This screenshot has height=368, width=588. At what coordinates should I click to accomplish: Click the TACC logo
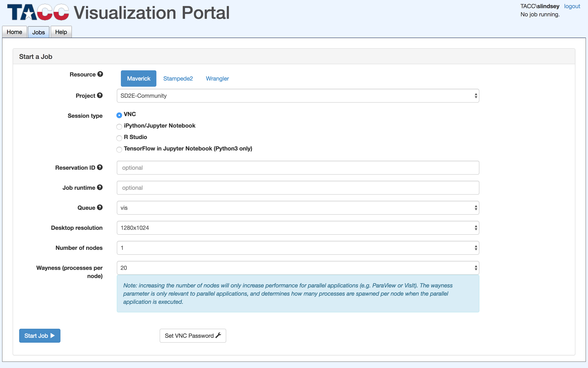(x=38, y=12)
